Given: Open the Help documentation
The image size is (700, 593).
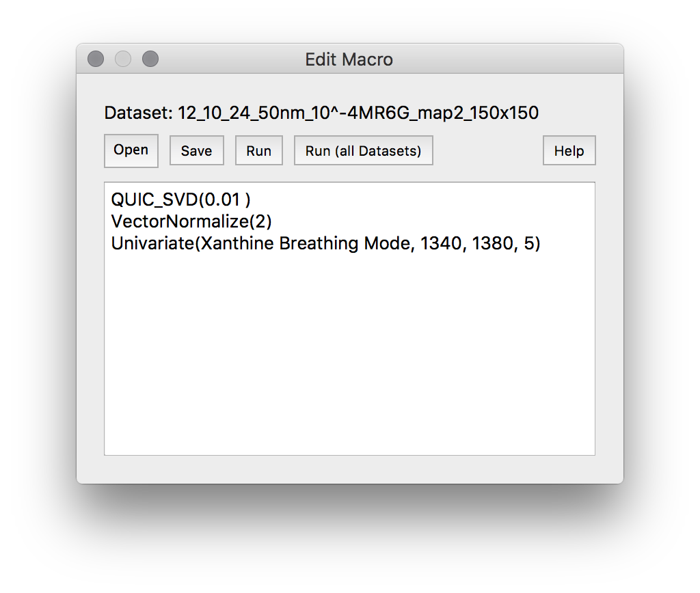Looking at the screenshot, I should pyautogui.click(x=569, y=150).
